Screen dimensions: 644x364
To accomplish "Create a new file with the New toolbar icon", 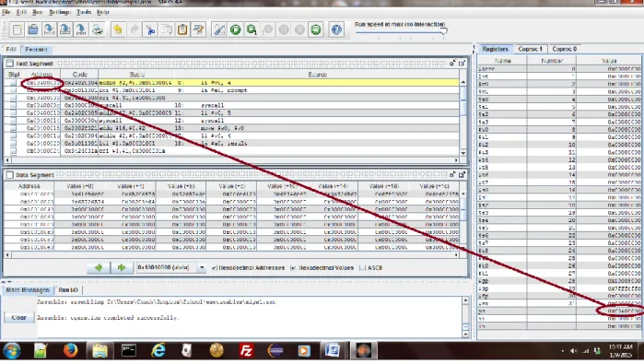I will click(18, 29).
